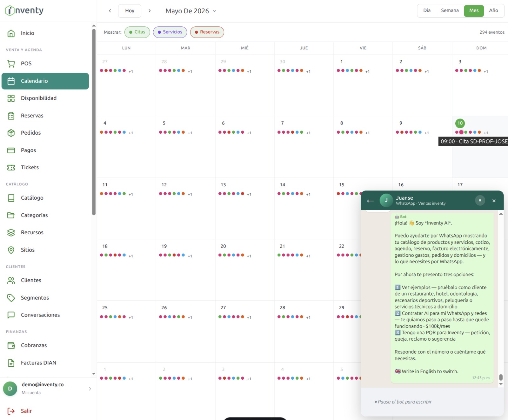The height and width of the screenshot is (420, 508).
Task: Click the Hoy button
Action: tap(130, 11)
